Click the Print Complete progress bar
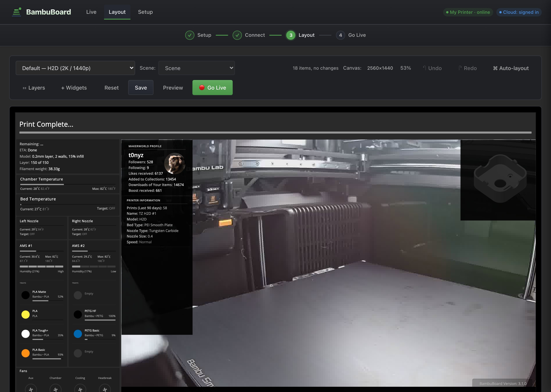The image size is (551, 392). pos(275,132)
